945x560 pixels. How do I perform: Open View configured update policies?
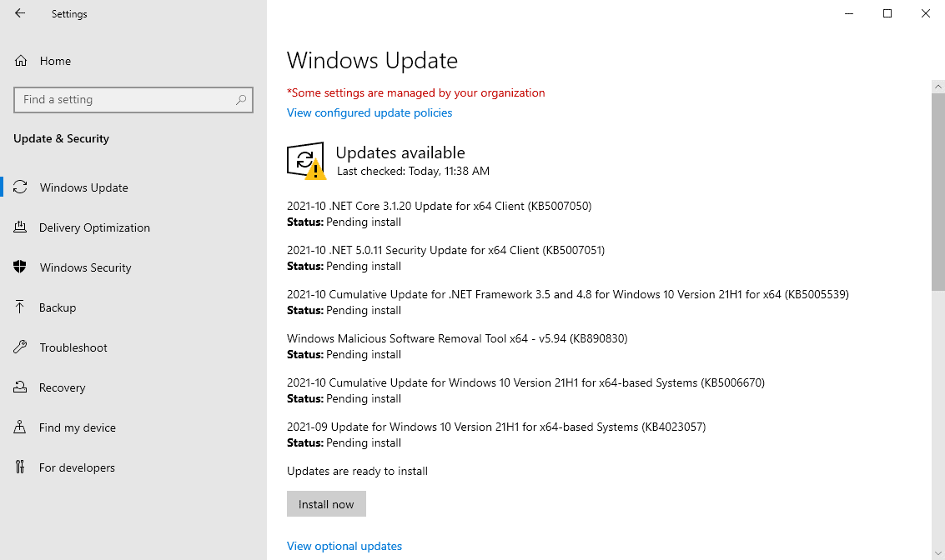[x=369, y=112]
